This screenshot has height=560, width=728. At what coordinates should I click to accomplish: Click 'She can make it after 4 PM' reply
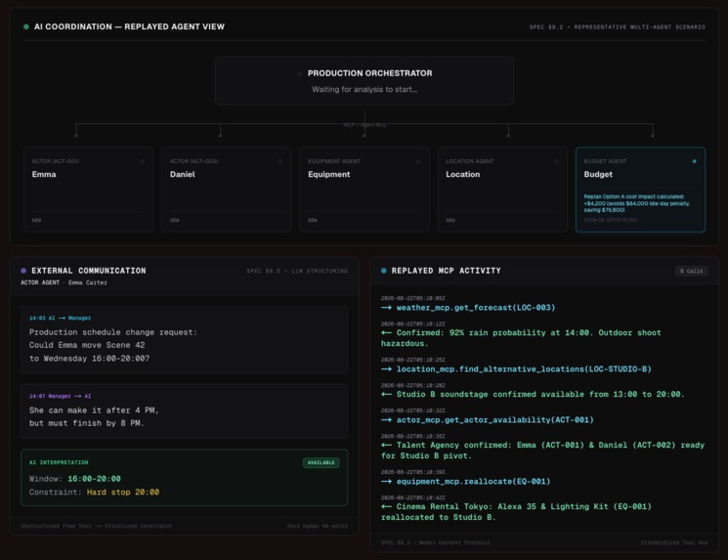[x=94, y=410]
